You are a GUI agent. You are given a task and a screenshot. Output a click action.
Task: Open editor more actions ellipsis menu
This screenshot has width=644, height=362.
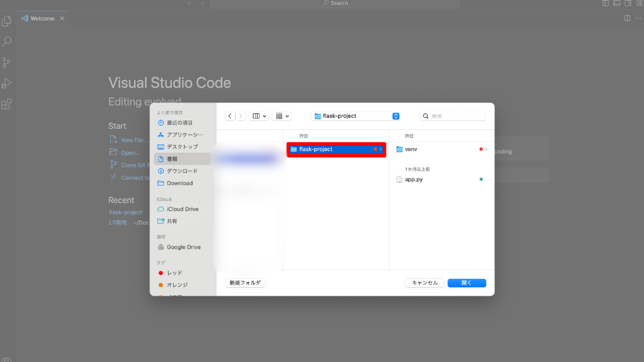pos(638,19)
